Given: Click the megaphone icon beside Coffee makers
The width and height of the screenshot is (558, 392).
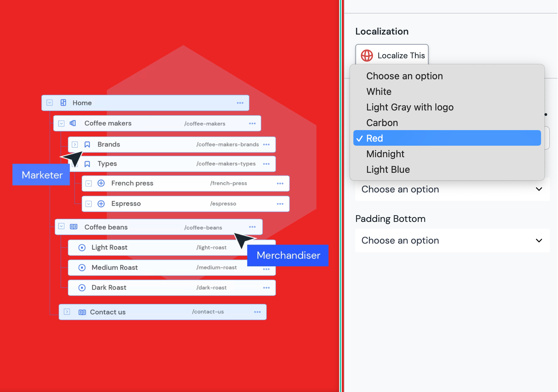Looking at the screenshot, I should click(73, 123).
